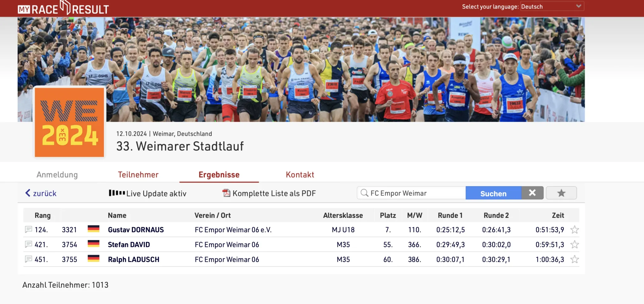Toggle favorite star for Ralph LADUSCH
Screen dimensions: 644x304
pyautogui.click(x=575, y=259)
